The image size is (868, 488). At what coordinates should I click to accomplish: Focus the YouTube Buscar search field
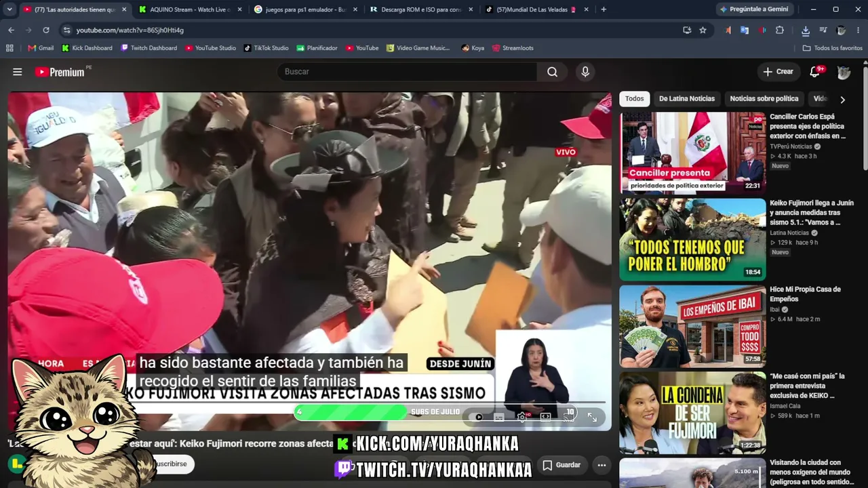(x=407, y=72)
